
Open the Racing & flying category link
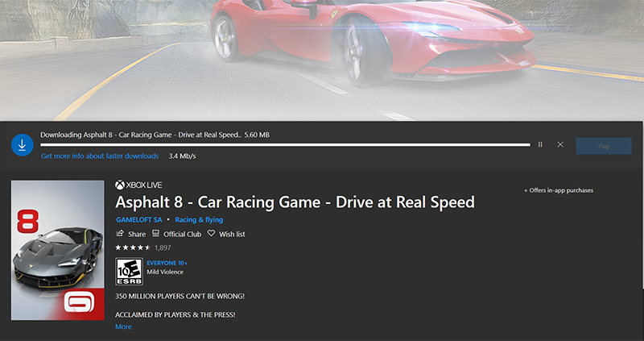[x=199, y=219]
